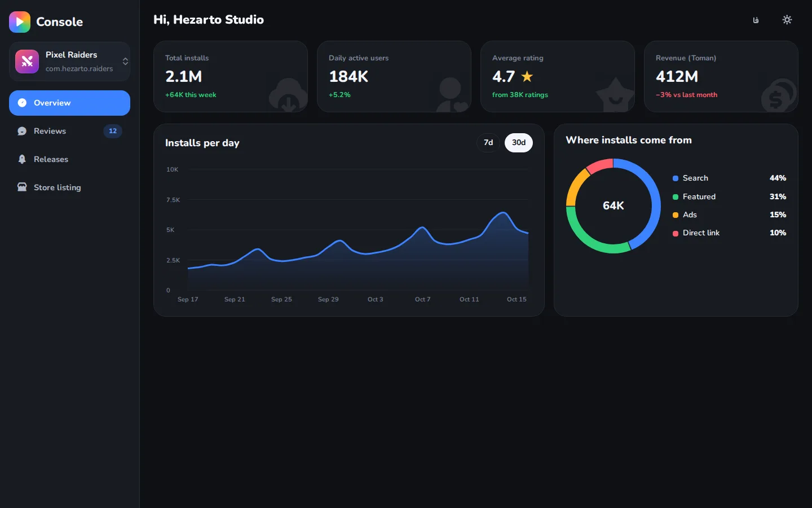812x508 pixels.
Task: Click the orange Ads legend dot
Action: pos(676,215)
